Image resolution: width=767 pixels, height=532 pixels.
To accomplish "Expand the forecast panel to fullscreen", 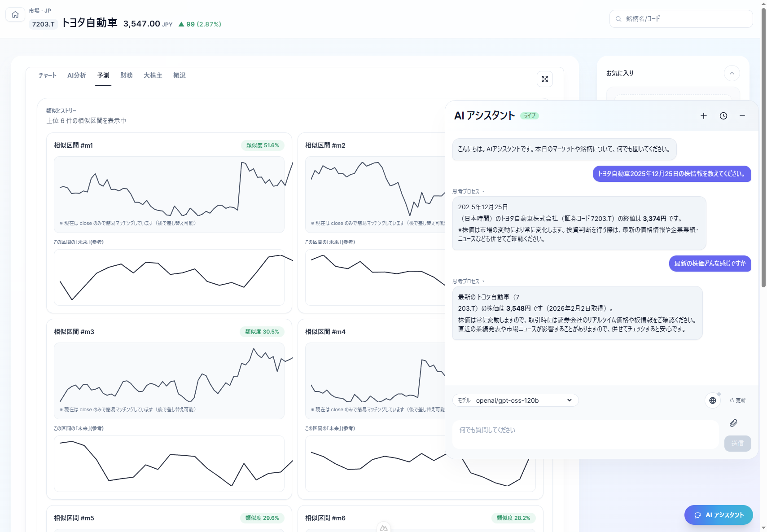I will coord(544,79).
